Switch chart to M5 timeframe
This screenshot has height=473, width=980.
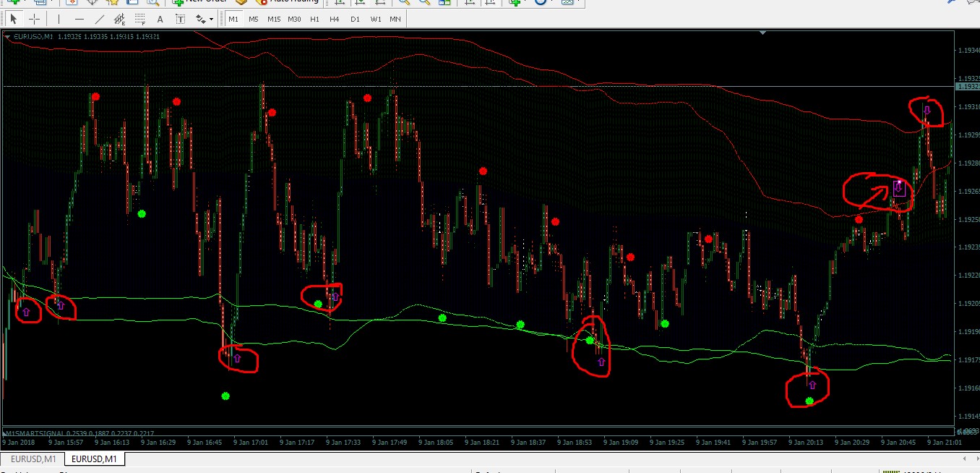pos(253,19)
